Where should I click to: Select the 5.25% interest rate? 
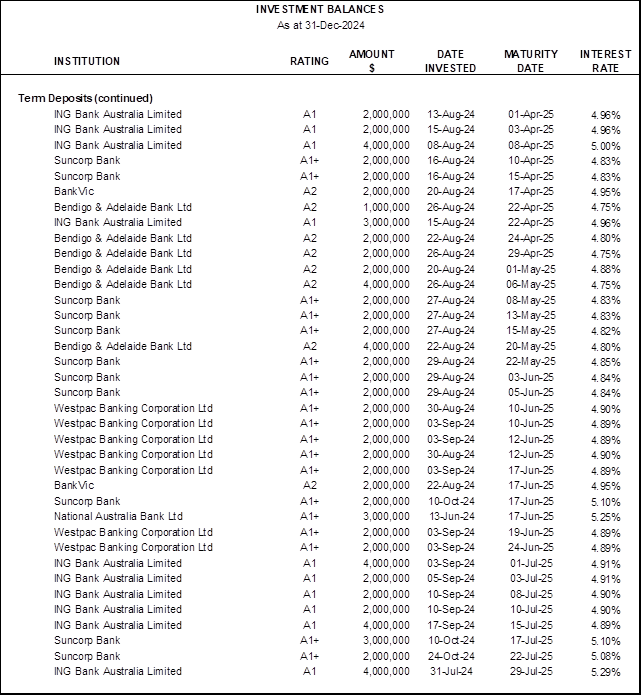606,518
